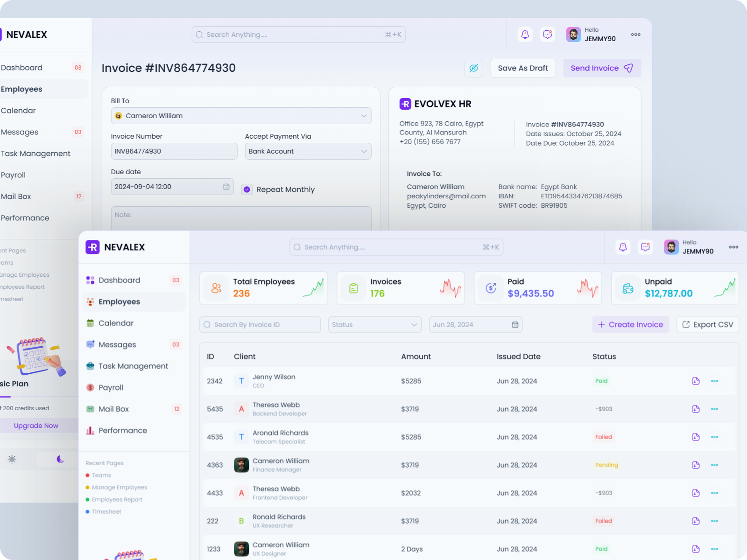Download the invoice for Jenny Wilson's row
This screenshot has width=747, height=560.
coord(696,381)
